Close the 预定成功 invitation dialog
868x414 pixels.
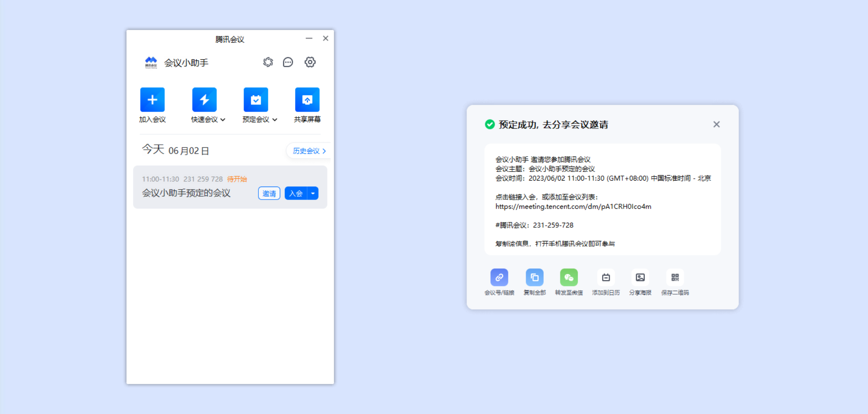716,124
